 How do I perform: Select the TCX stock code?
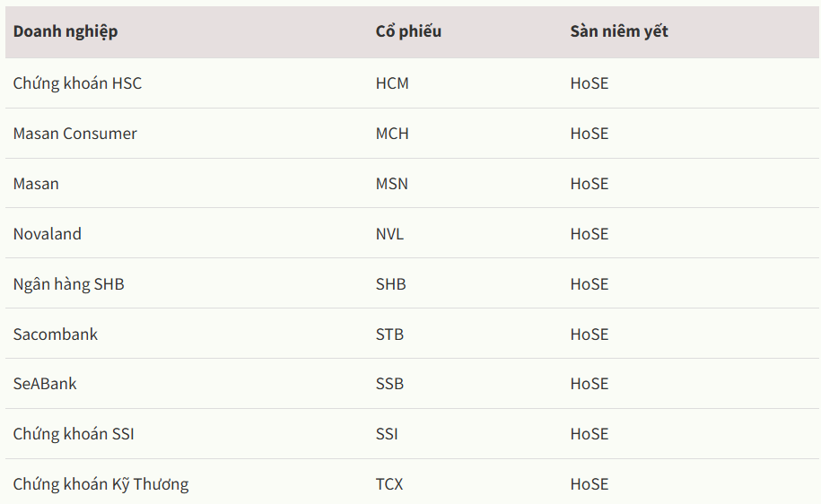(x=389, y=484)
